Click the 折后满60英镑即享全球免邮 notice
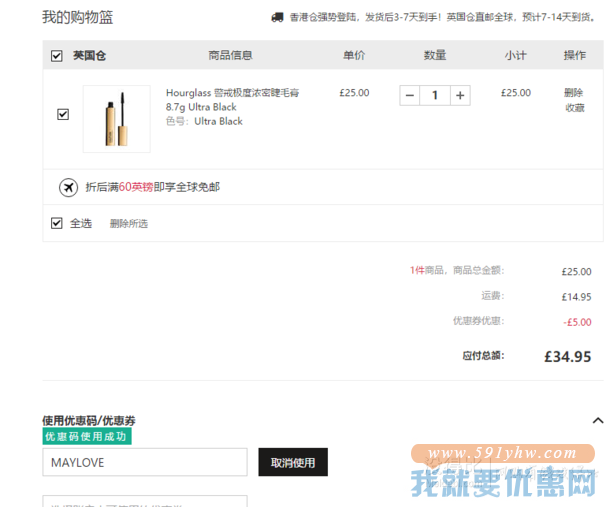The image size is (610, 507). click(153, 187)
